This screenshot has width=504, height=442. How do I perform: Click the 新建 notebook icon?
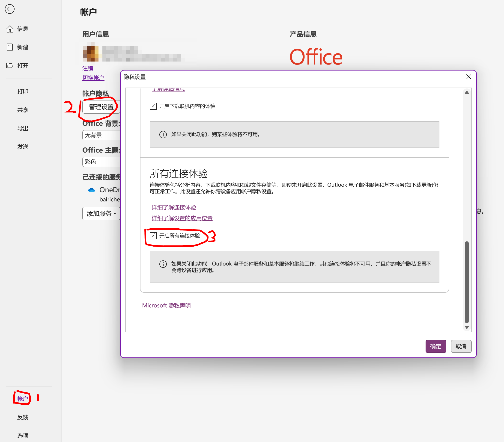[10, 47]
